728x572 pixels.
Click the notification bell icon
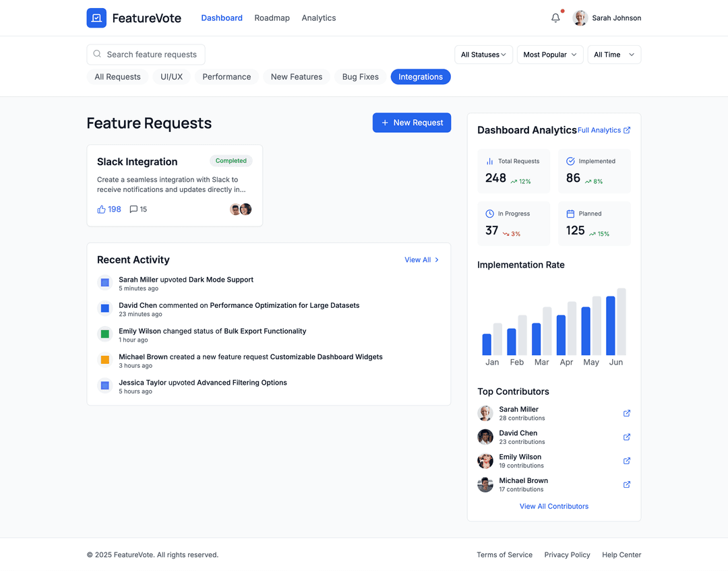point(555,18)
